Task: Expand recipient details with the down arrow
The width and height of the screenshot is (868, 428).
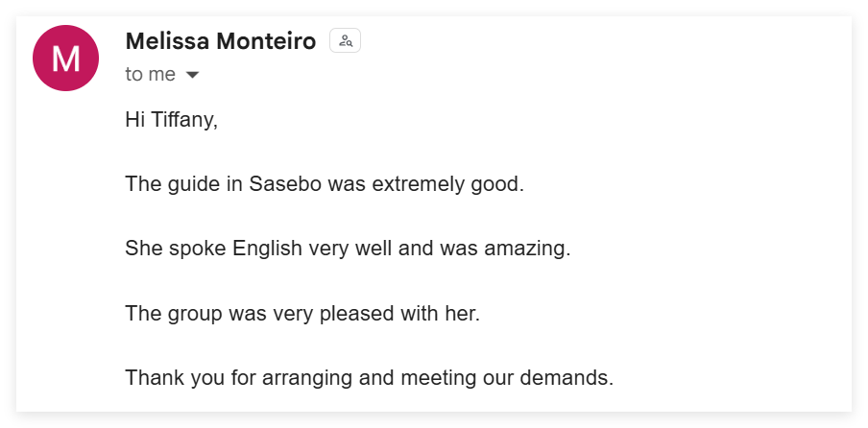Action: click(192, 75)
